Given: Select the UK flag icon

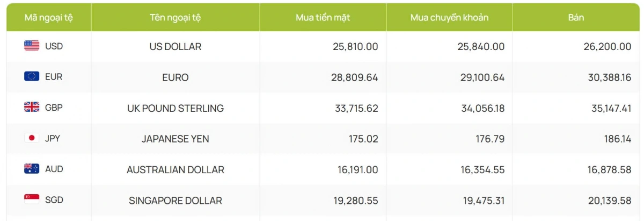Looking at the screenshot, I should [32, 107].
